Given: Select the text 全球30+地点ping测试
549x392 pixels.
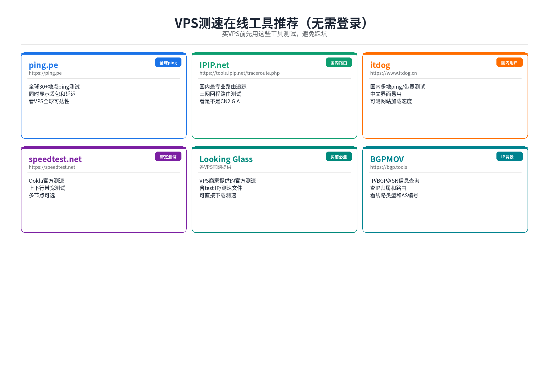Looking at the screenshot, I should 54,87.
